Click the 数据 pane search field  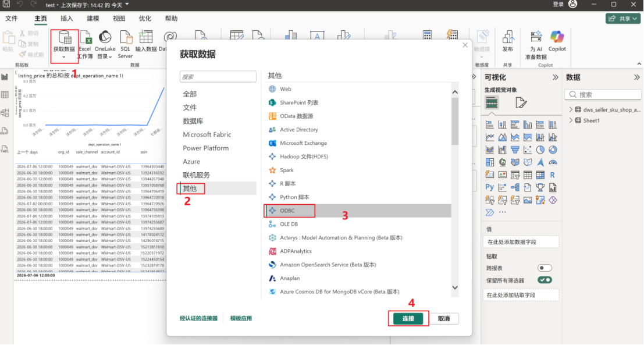tap(603, 94)
